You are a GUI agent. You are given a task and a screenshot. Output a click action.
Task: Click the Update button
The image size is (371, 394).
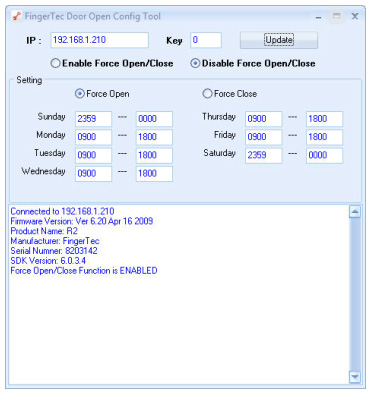tap(279, 40)
